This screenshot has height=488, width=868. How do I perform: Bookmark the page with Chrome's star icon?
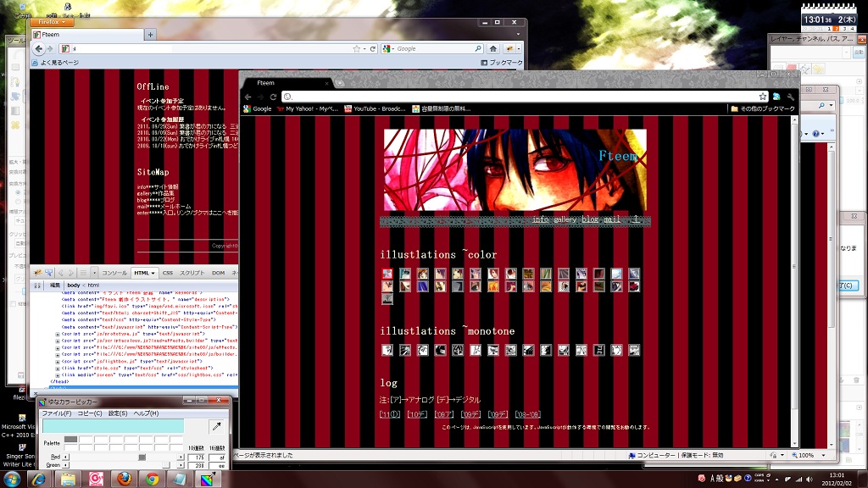click(762, 97)
